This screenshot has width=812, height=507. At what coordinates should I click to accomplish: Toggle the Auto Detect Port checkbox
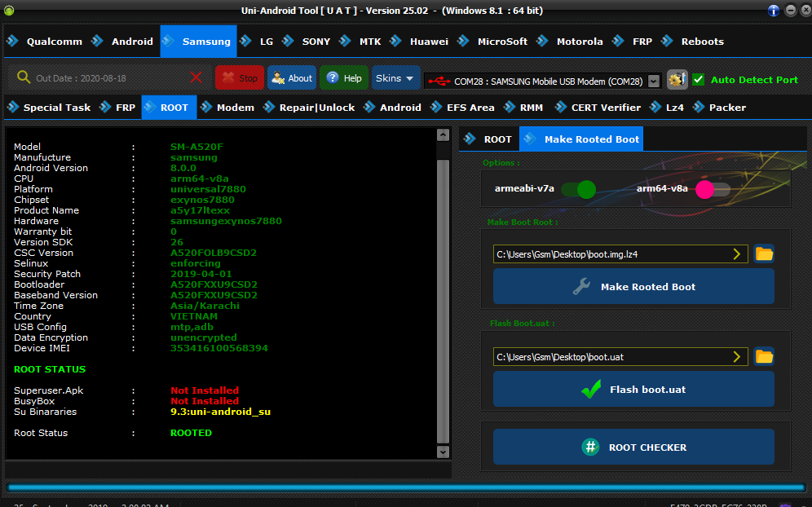click(x=699, y=80)
